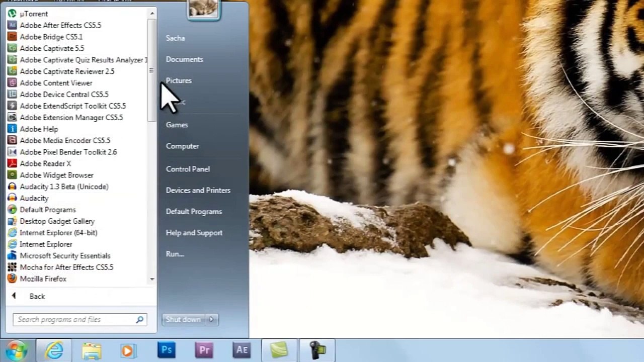Open Control Panel from the Start menu

[x=188, y=169]
